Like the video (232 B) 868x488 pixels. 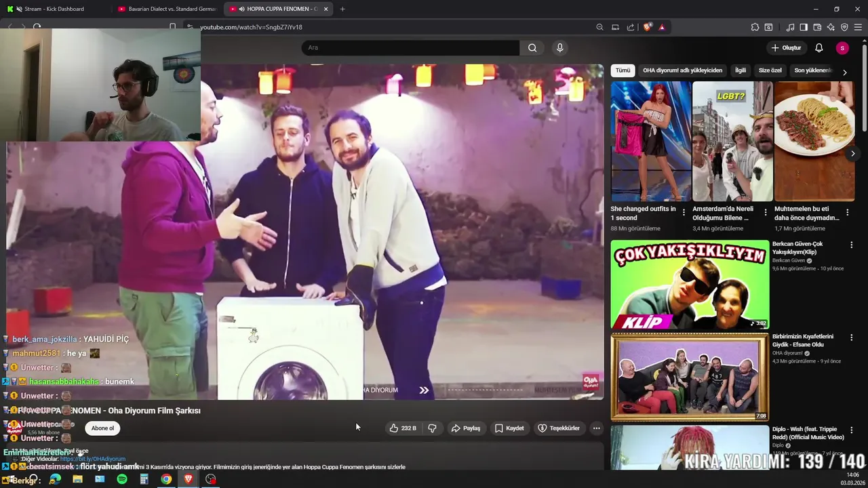click(x=403, y=428)
